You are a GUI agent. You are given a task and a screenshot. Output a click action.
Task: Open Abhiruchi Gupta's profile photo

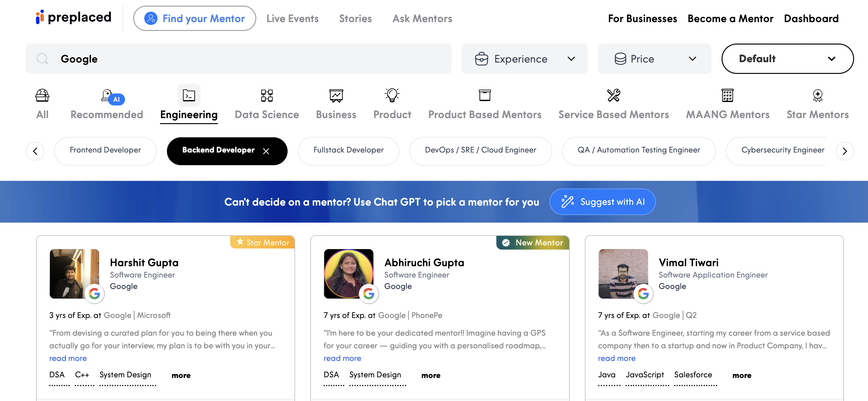pos(348,274)
